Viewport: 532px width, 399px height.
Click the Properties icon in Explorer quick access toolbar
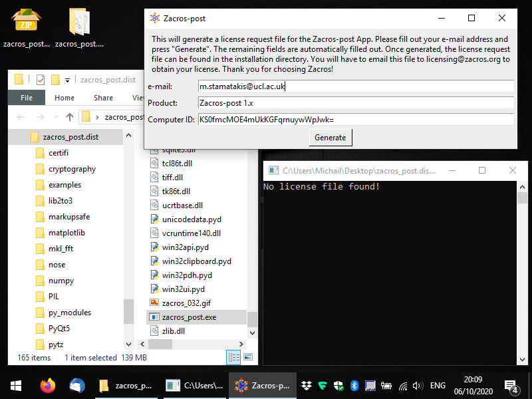coord(40,80)
